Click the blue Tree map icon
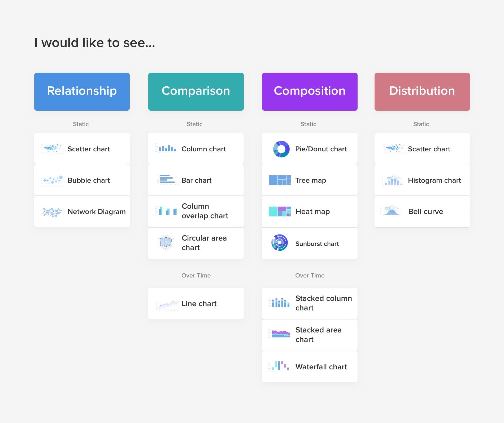 tap(280, 180)
